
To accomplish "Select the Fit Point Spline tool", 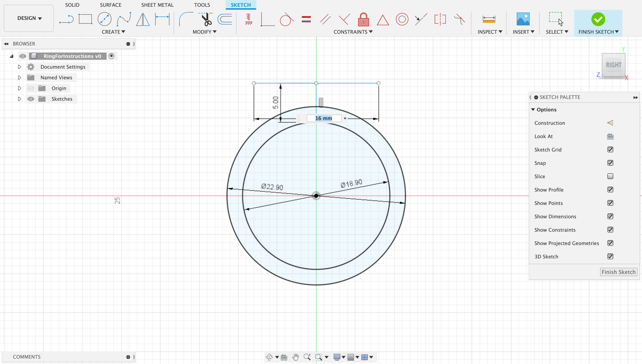I will (123, 19).
